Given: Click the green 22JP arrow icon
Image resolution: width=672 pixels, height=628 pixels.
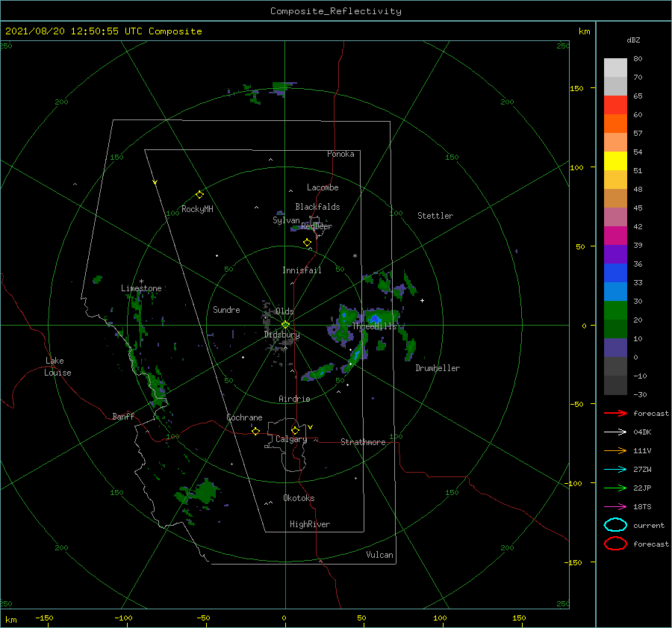Looking at the screenshot, I should pyautogui.click(x=615, y=488).
